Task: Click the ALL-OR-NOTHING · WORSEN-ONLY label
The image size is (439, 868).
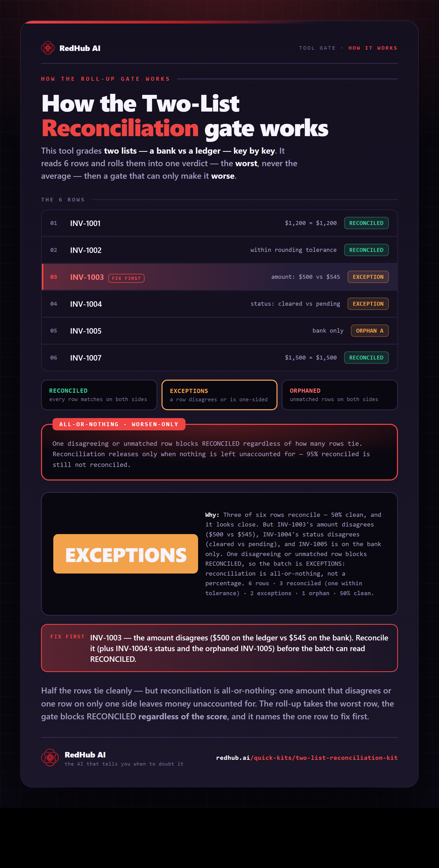Action: 119,424
